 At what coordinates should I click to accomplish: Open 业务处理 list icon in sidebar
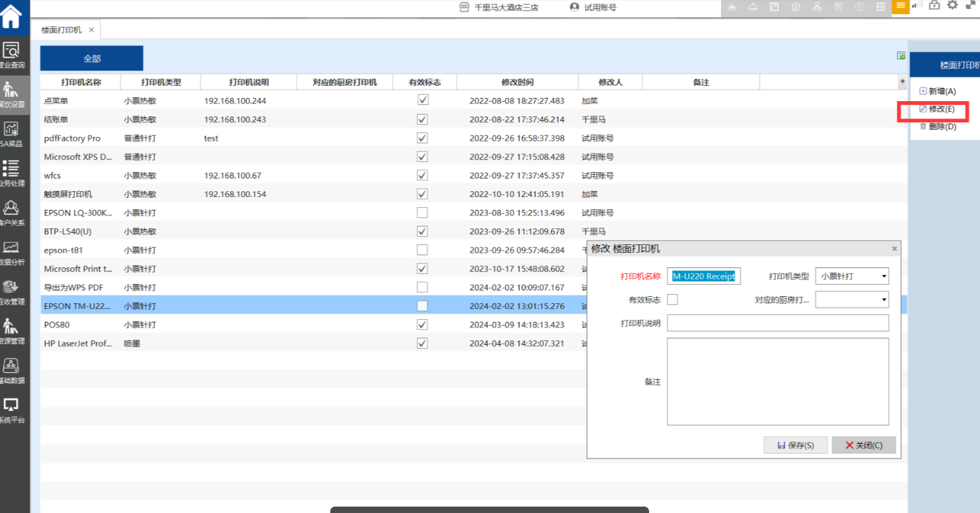pyautogui.click(x=12, y=173)
